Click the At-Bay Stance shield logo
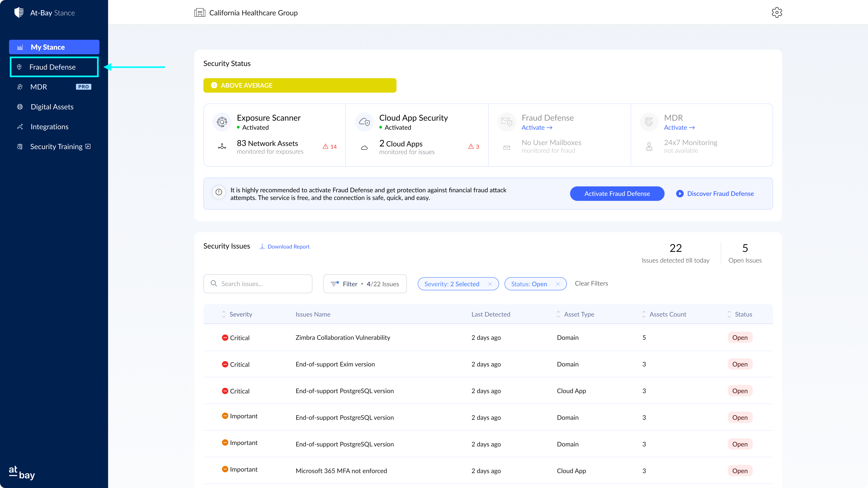This screenshot has width=868, height=488. 19,12
